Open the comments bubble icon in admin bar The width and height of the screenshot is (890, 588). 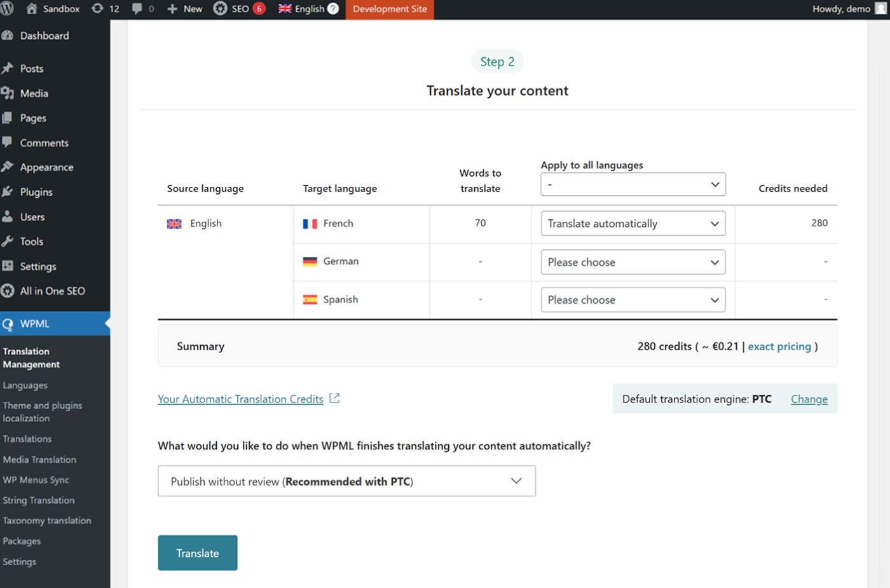137,9
